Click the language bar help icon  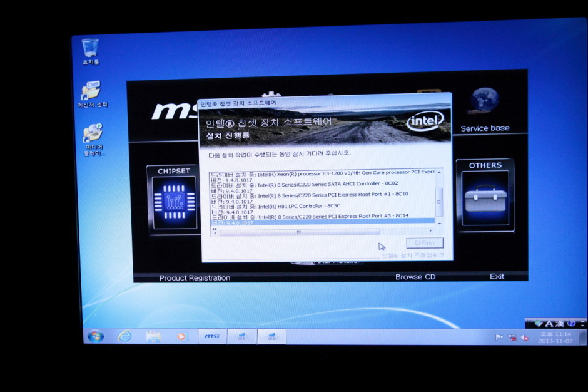coord(571,323)
